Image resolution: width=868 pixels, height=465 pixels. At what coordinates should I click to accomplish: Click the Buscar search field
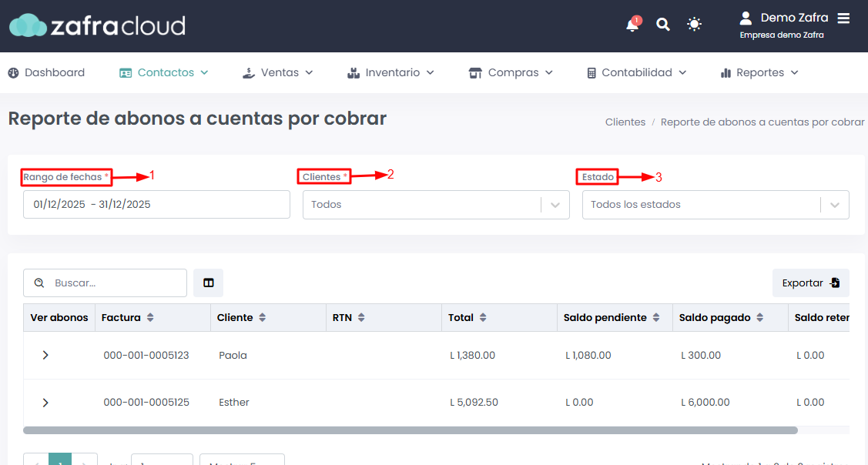pyautogui.click(x=106, y=283)
